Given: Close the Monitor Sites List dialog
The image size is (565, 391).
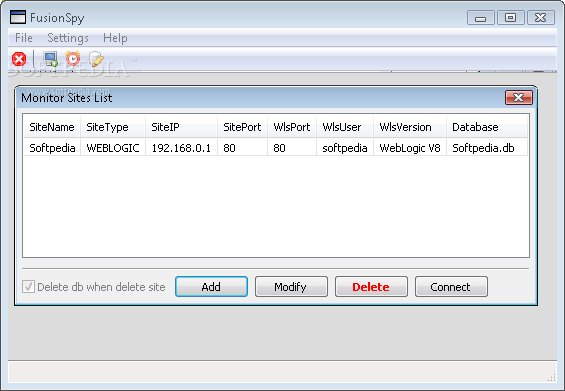Looking at the screenshot, I should tap(519, 97).
